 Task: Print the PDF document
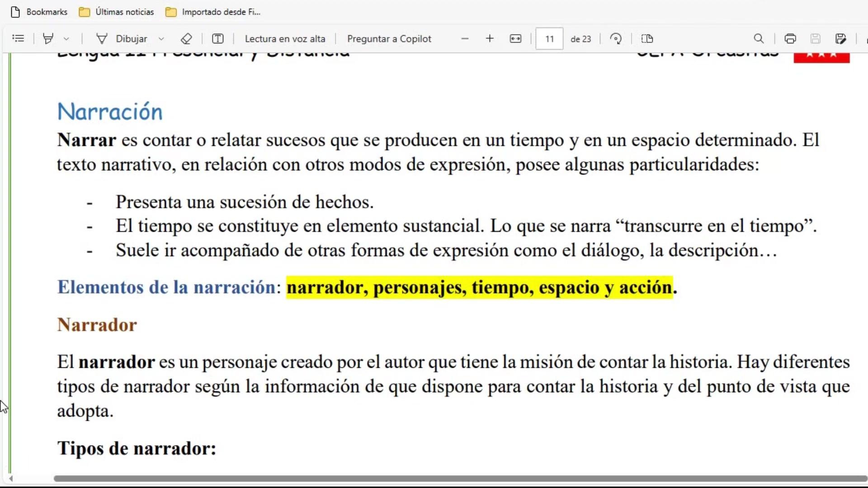790,39
